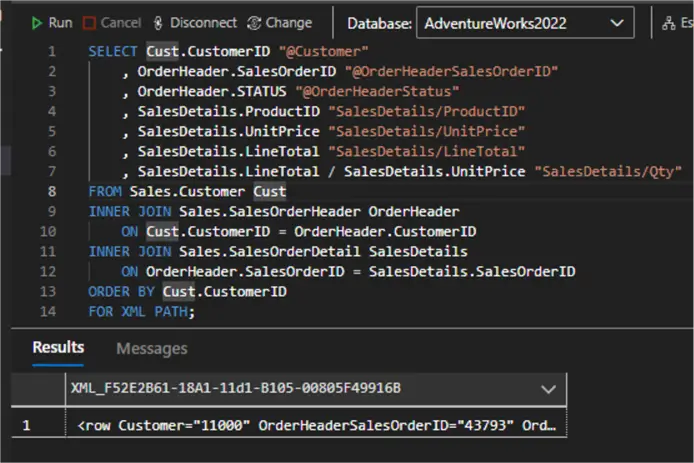Click the ORDER BY line in editor

point(187,291)
